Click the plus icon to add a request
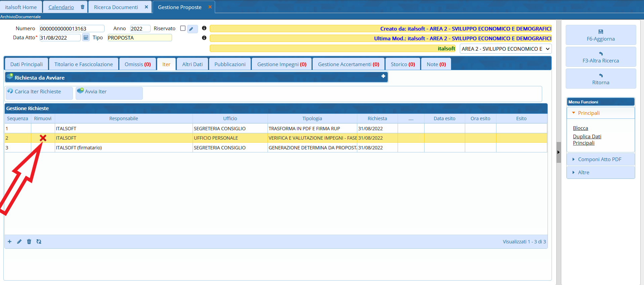The height and width of the screenshot is (285, 644). coord(9,242)
